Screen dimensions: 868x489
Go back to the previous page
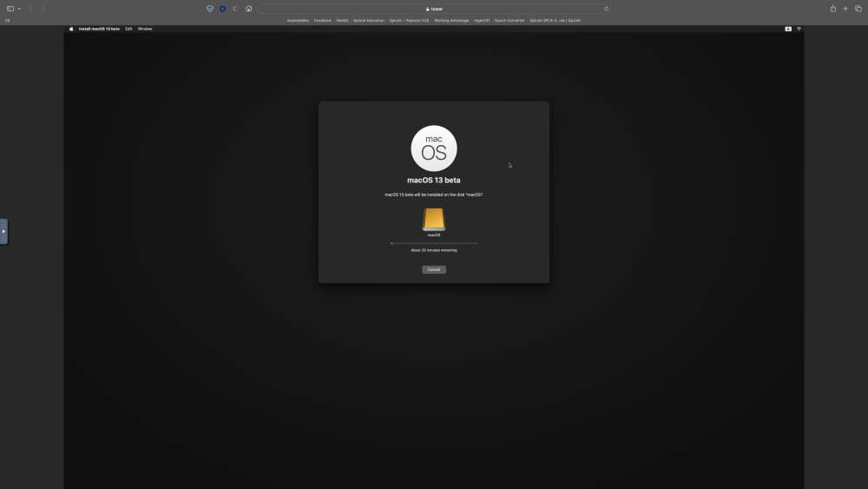tap(30, 9)
